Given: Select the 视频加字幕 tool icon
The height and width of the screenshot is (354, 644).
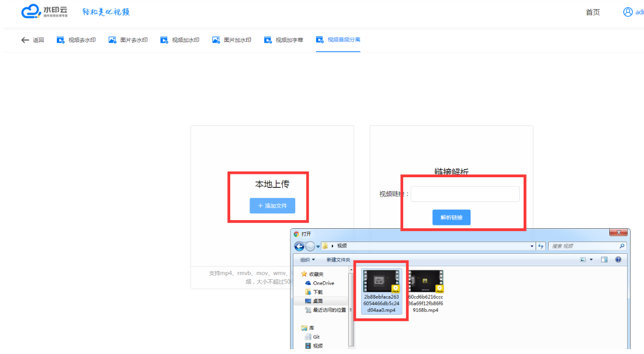Looking at the screenshot, I should point(267,39).
